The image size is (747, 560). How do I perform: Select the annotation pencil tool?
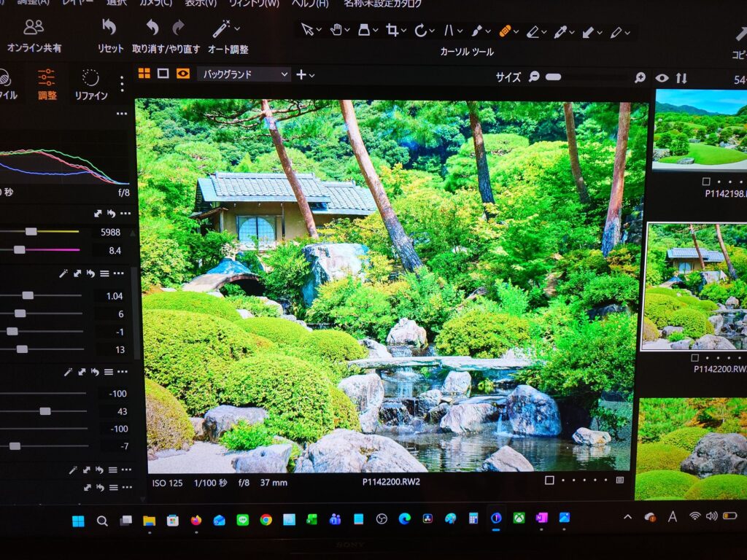pyautogui.click(x=616, y=32)
